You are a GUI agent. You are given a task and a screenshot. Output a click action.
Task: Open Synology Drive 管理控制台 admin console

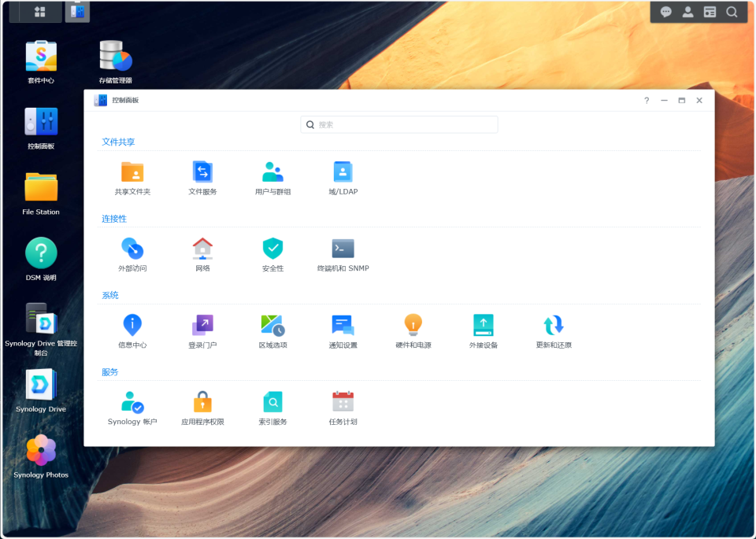[x=41, y=329]
